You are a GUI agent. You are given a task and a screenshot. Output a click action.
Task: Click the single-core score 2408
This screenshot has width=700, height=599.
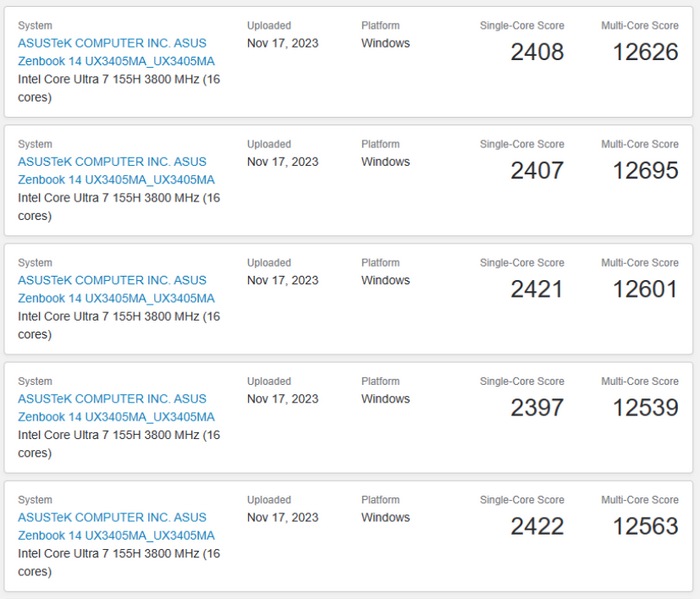click(x=537, y=52)
